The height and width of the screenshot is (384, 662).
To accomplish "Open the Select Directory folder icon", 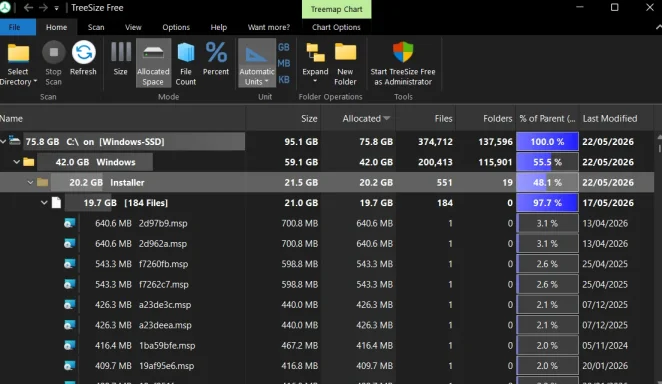I will click(18, 54).
